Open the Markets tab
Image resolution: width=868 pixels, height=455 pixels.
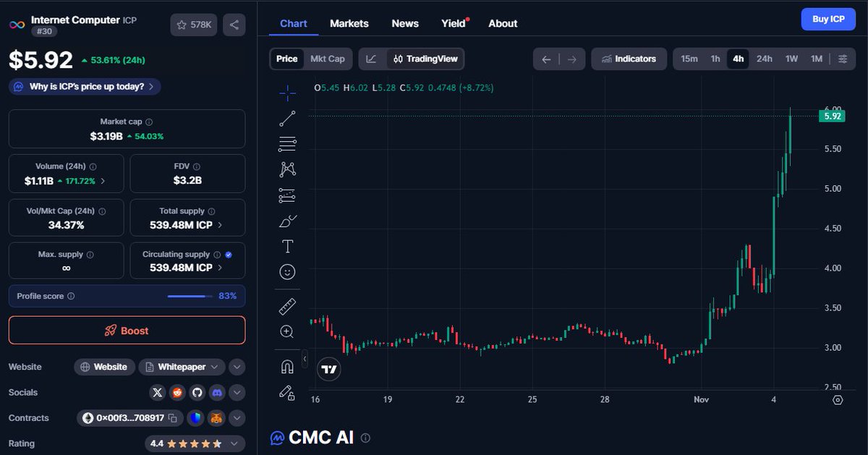tap(349, 23)
